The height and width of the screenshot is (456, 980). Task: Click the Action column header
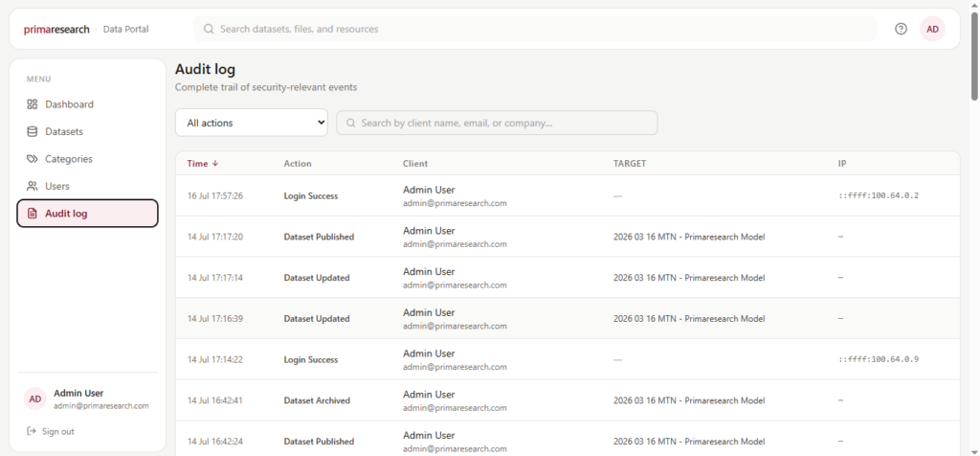click(298, 163)
